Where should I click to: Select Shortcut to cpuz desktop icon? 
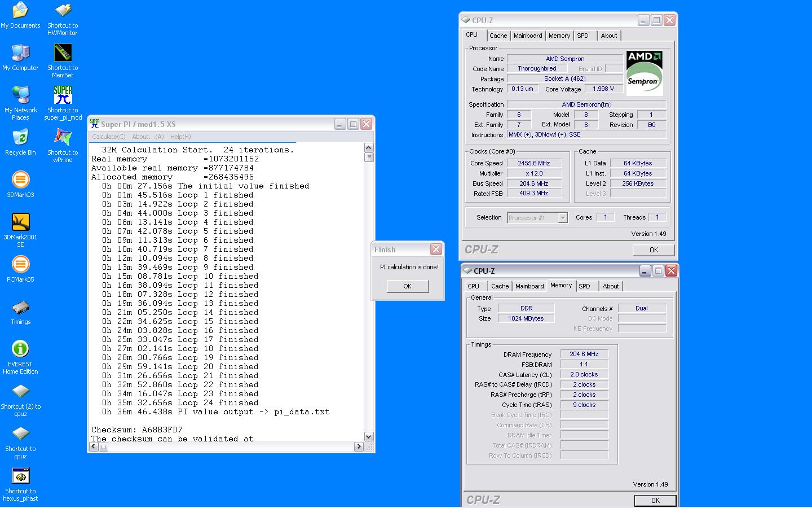[20, 442]
